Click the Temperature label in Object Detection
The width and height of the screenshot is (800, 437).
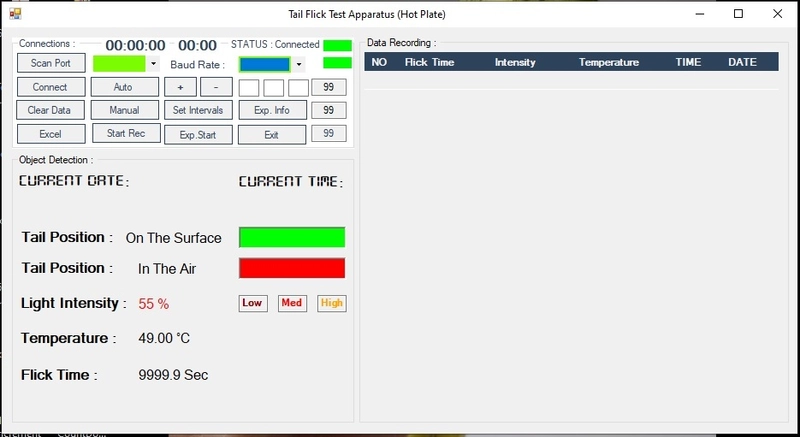pos(68,338)
